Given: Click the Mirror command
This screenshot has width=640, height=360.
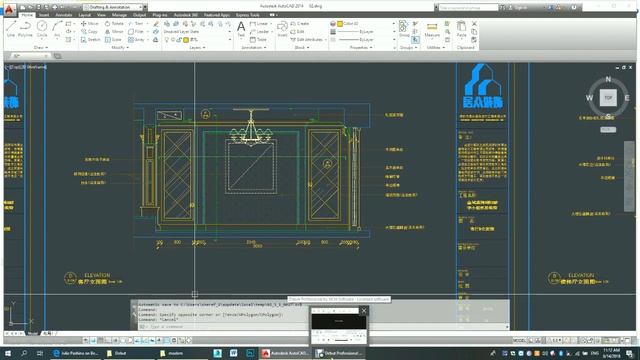Looking at the screenshot, I should pos(114,31).
